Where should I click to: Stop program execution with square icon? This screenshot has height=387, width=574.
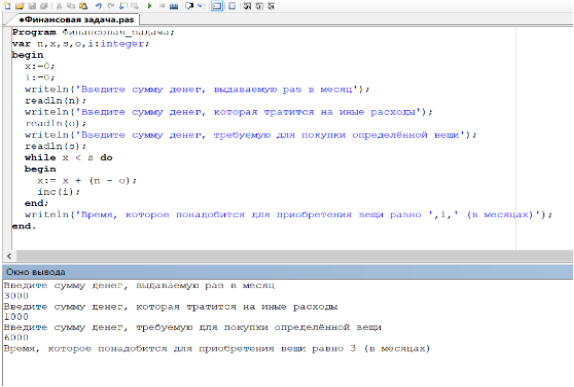coord(162,6)
